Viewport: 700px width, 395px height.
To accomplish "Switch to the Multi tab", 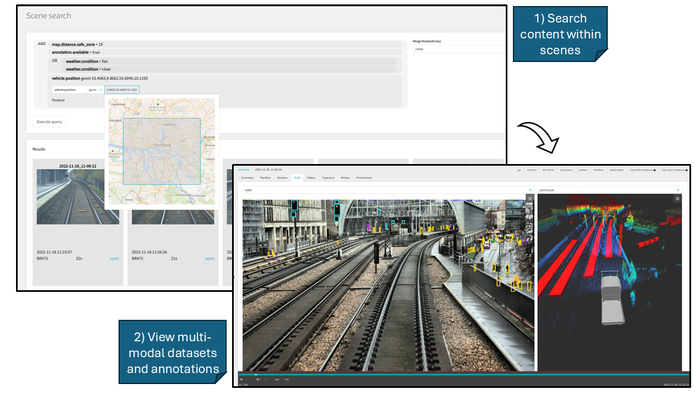I will 297,178.
